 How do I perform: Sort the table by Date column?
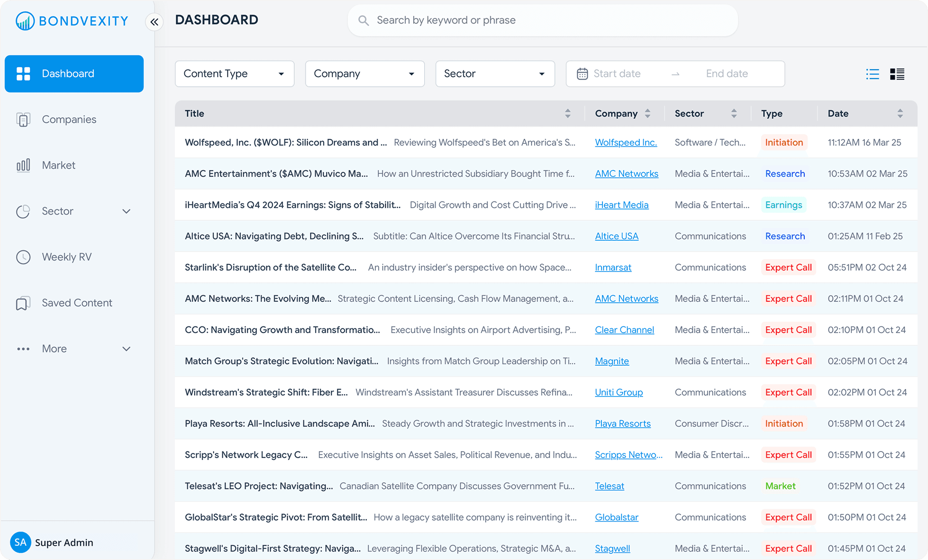900,113
